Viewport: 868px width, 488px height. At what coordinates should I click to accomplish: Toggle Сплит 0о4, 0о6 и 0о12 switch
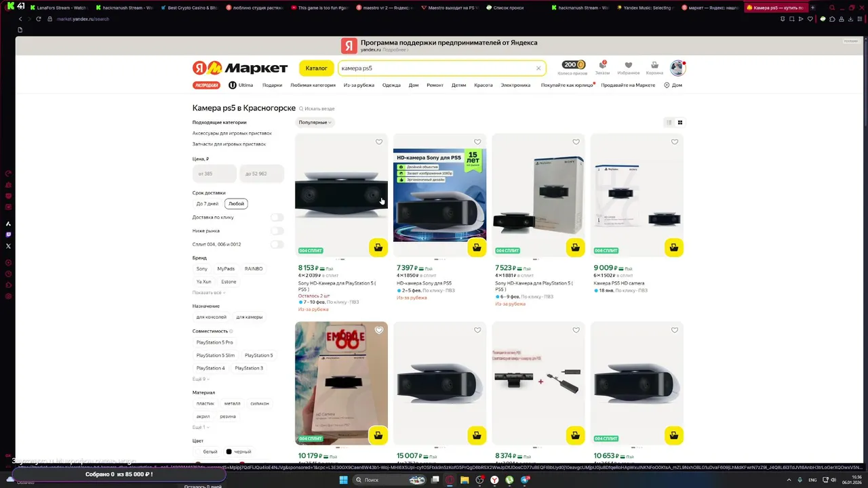click(x=277, y=244)
